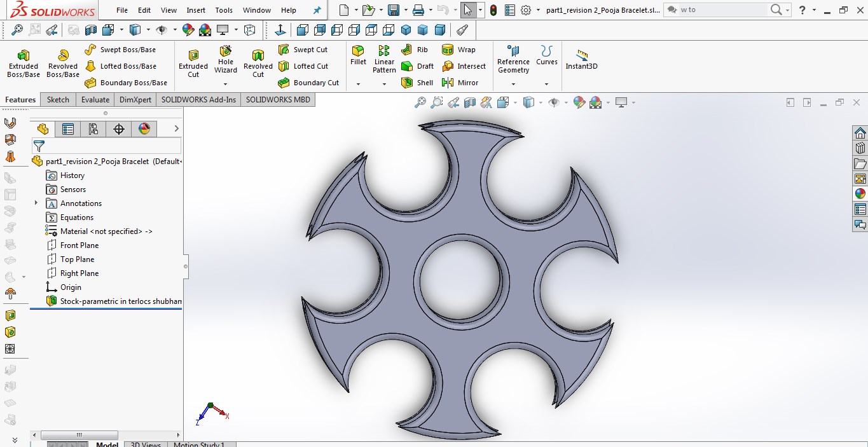Open the DisplayManager tab icon
Screen dimensions: 868x447
coord(144,129)
